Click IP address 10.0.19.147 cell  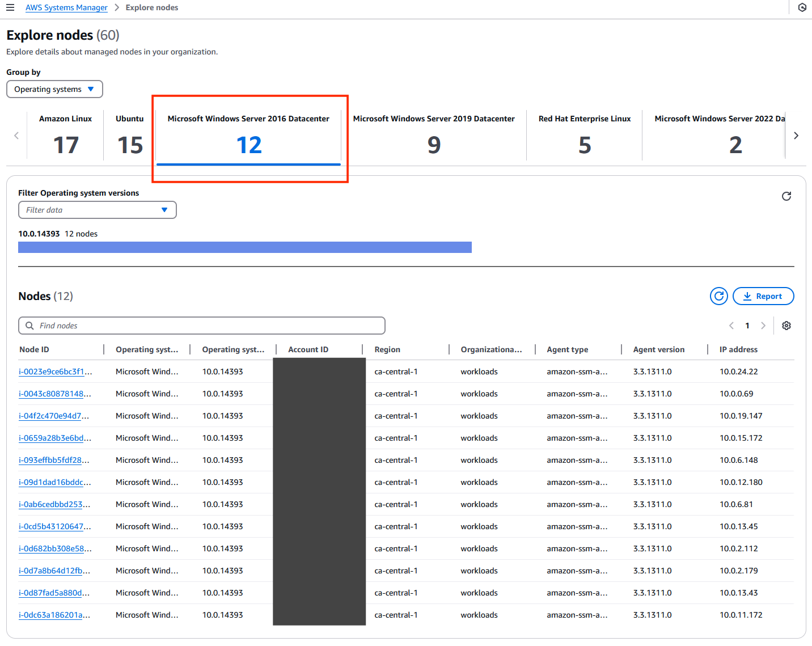[x=741, y=416]
